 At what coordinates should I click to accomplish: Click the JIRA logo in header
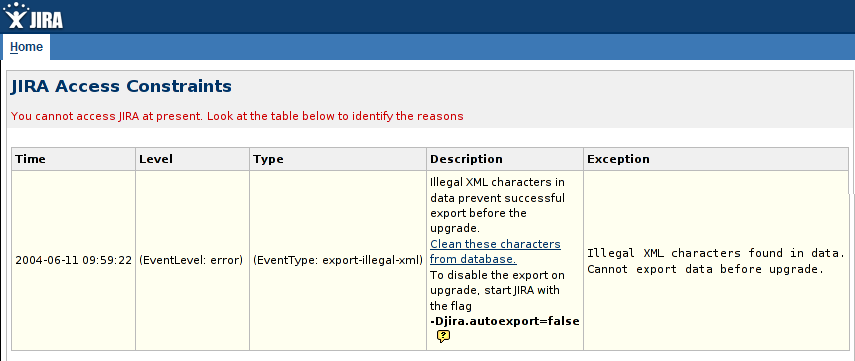tap(33, 16)
